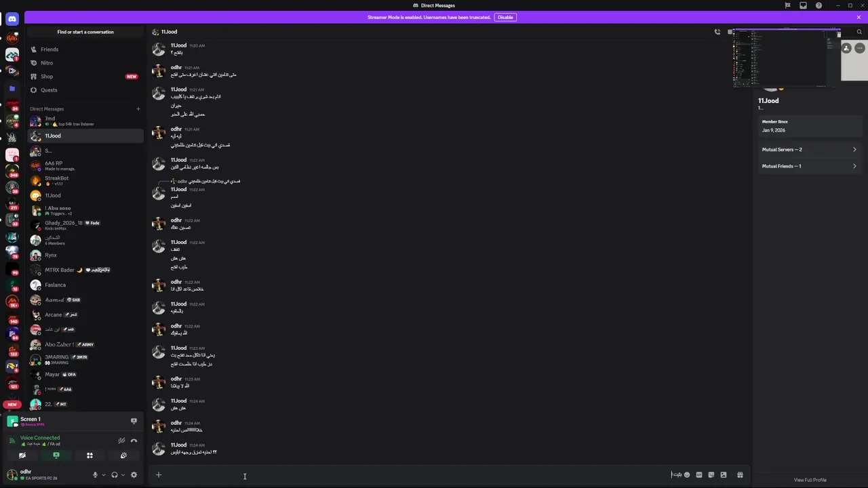Toggle the green screen share button
The image size is (868, 488).
pyautogui.click(x=56, y=455)
